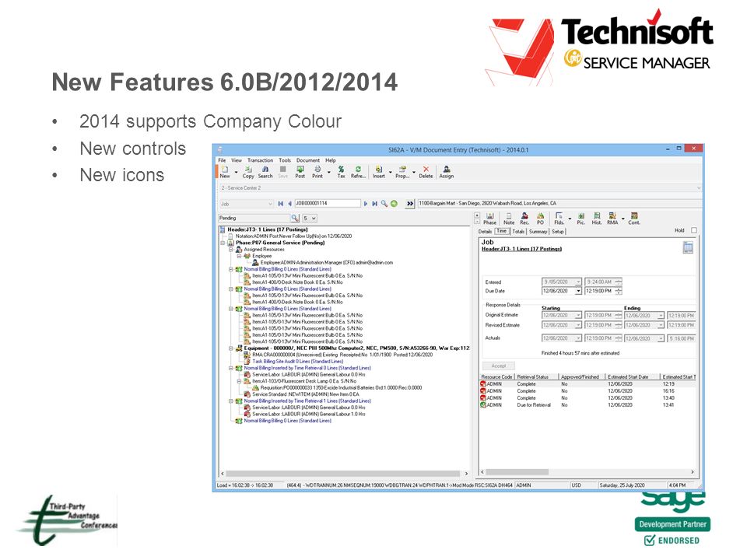Switch to the Totals tab
747x560 pixels.
(518, 232)
